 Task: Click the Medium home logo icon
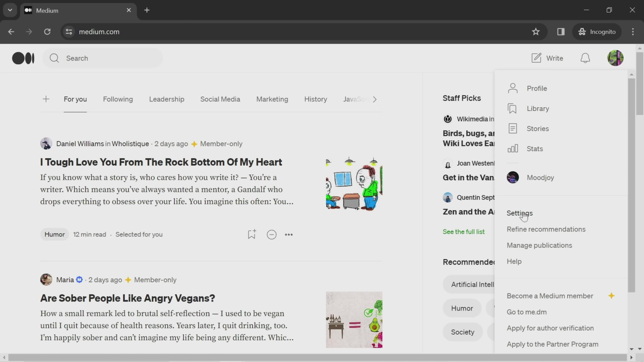click(23, 58)
